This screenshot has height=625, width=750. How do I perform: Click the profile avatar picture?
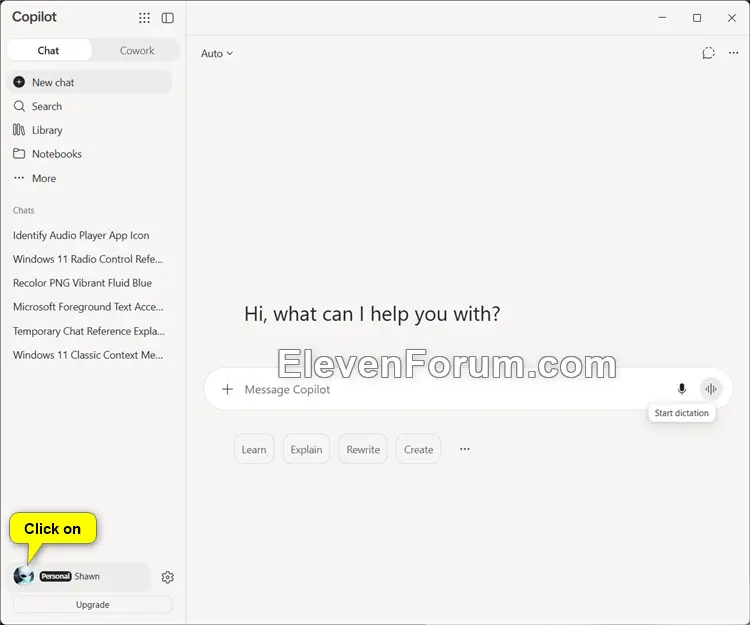tap(23, 576)
